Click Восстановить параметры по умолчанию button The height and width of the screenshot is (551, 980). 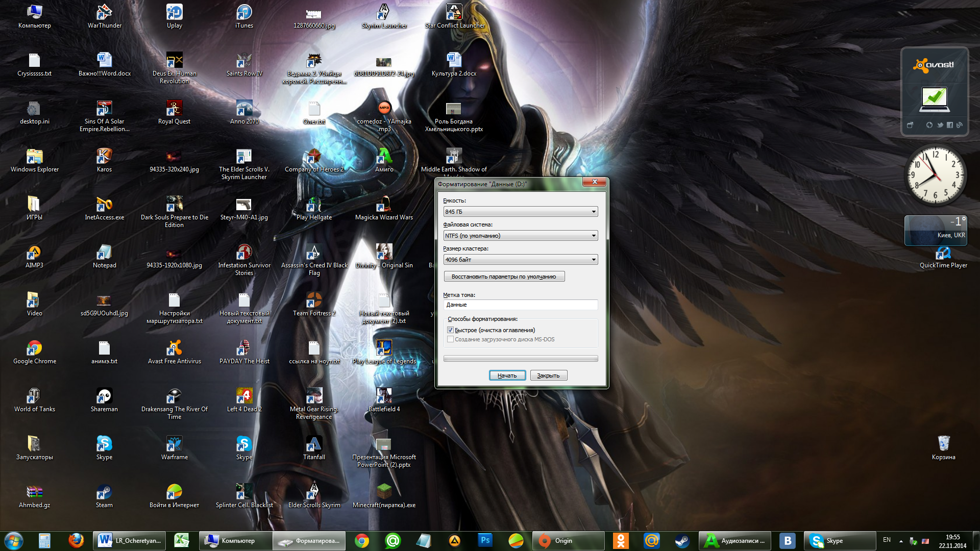pos(504,277)
